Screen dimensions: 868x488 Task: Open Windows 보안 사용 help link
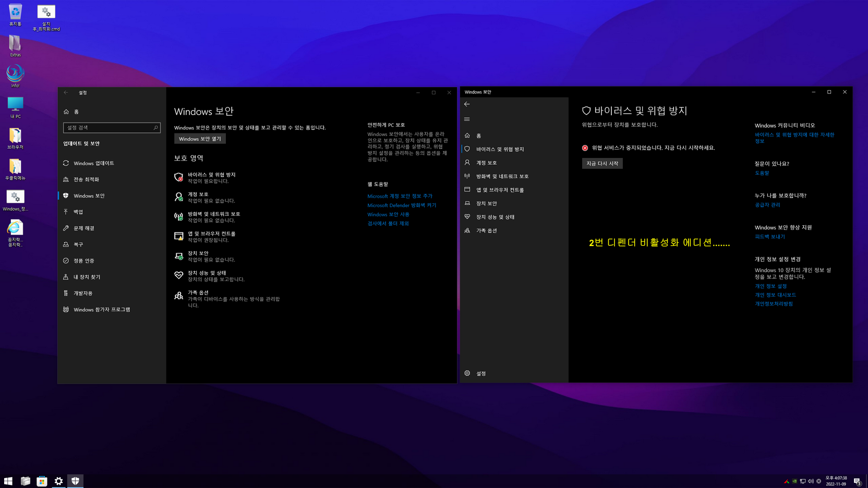click(x=388, y=214)
